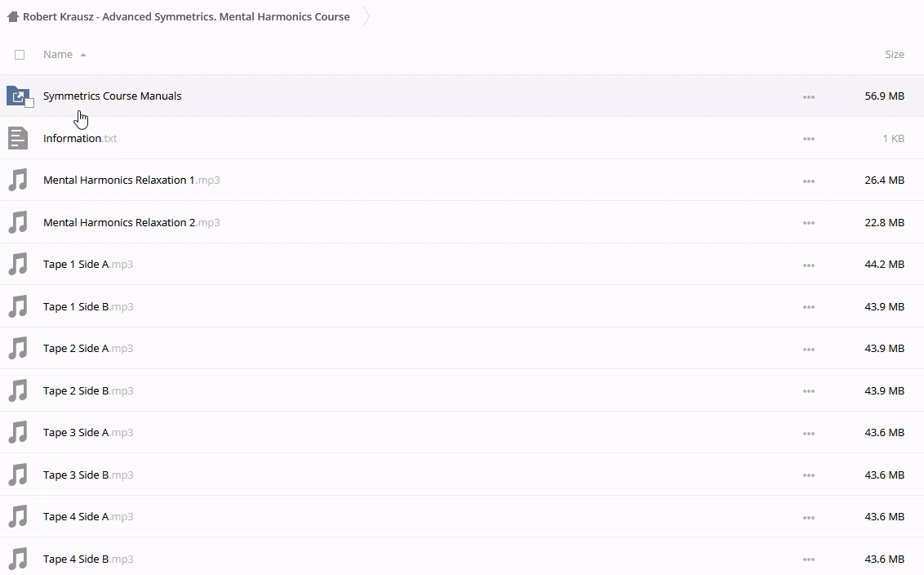Expand the actions menu for Tape 2 Side A
924x575 pixels.
click(808, 349)
